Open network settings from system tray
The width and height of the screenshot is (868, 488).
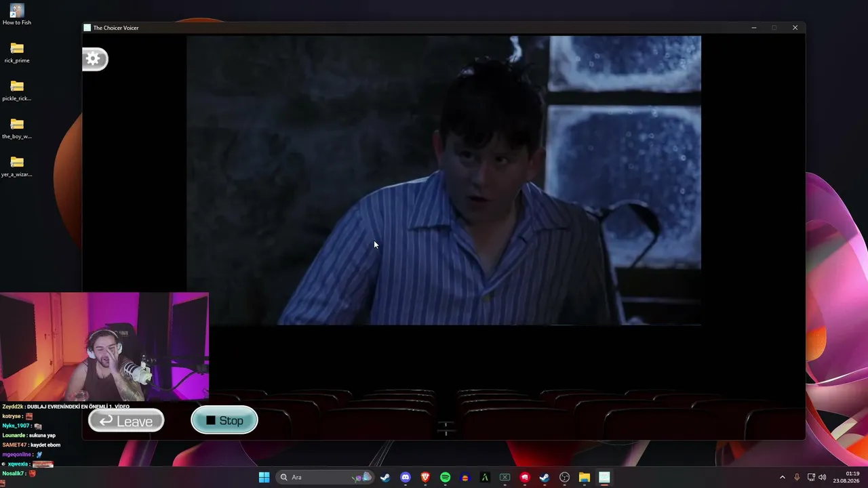(810, 477)
